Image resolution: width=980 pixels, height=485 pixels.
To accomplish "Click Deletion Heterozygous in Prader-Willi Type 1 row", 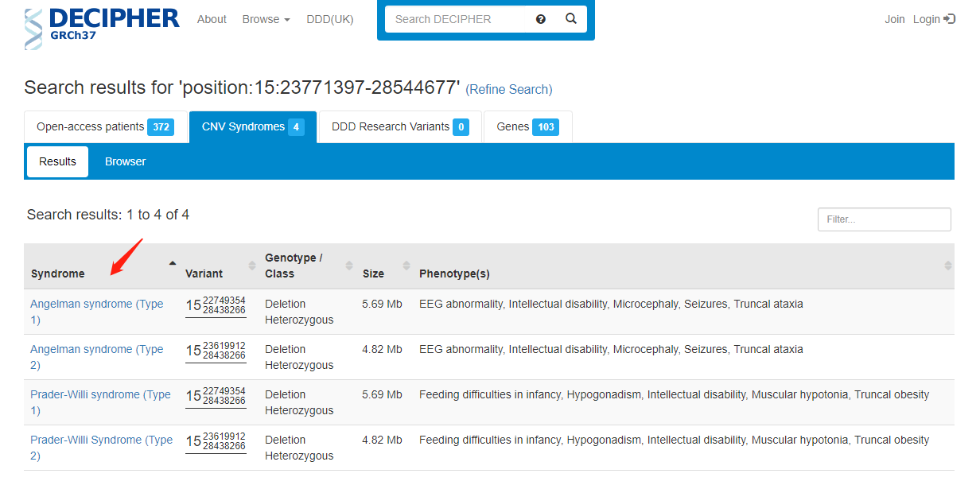I will 299,402.
